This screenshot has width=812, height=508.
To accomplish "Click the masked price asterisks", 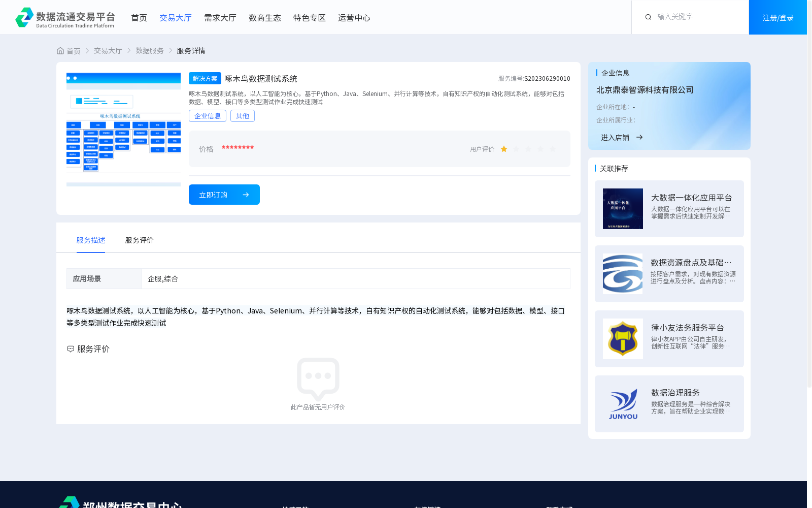I will (238, 148).
